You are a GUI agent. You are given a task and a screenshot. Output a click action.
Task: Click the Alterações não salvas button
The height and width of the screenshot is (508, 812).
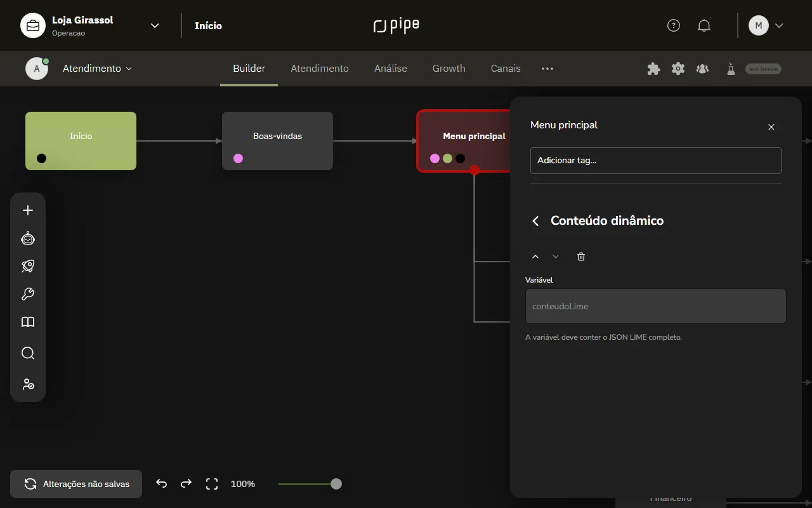point(76,484)
